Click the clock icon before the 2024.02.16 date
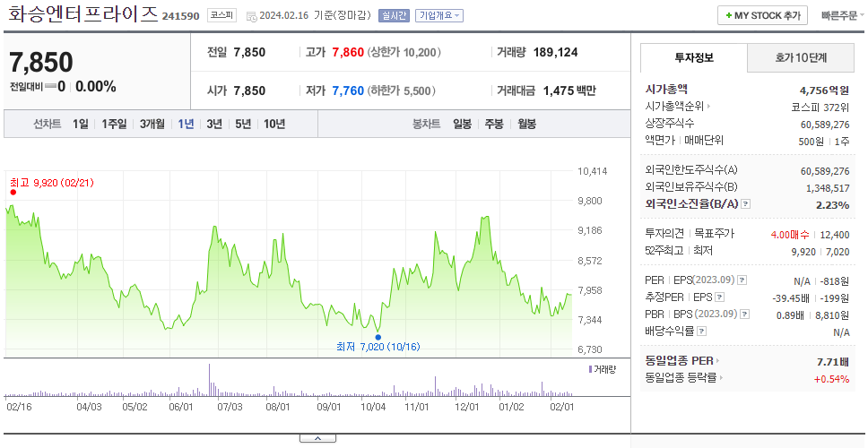This screenshot has width=868, height=448. pos(251,16)
